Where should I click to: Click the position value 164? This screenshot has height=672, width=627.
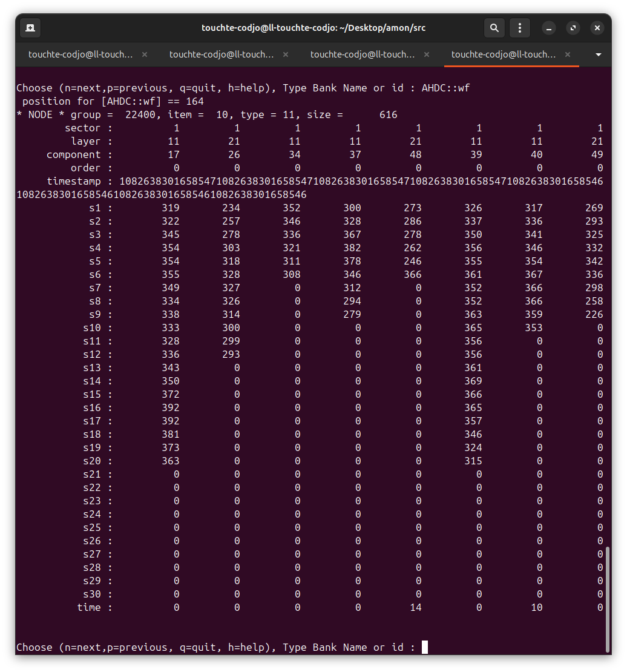[195, 102]
